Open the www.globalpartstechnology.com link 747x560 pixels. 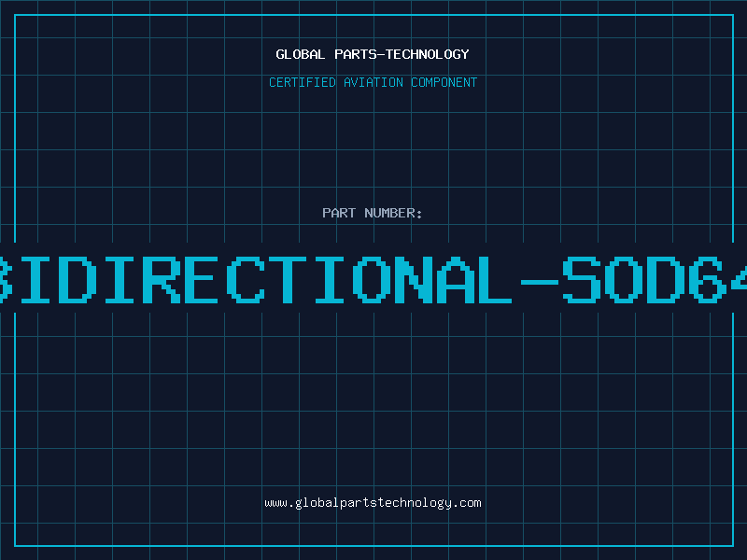(373, 503)
